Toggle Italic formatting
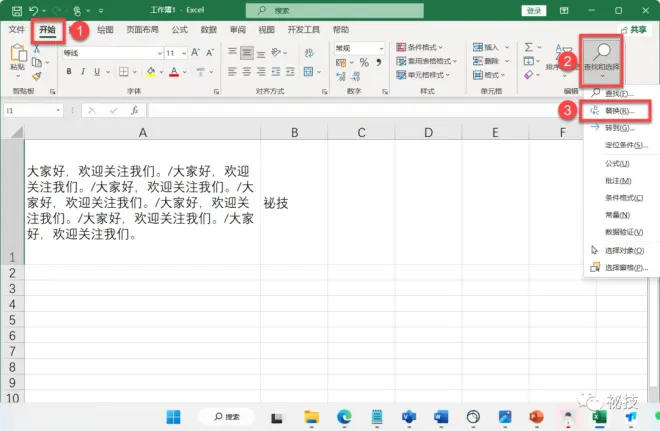 click(83, 72)
